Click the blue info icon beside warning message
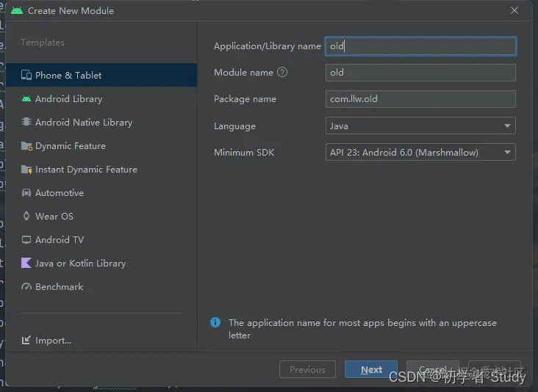Screen dimensions: 538x392 pos(215,322)
